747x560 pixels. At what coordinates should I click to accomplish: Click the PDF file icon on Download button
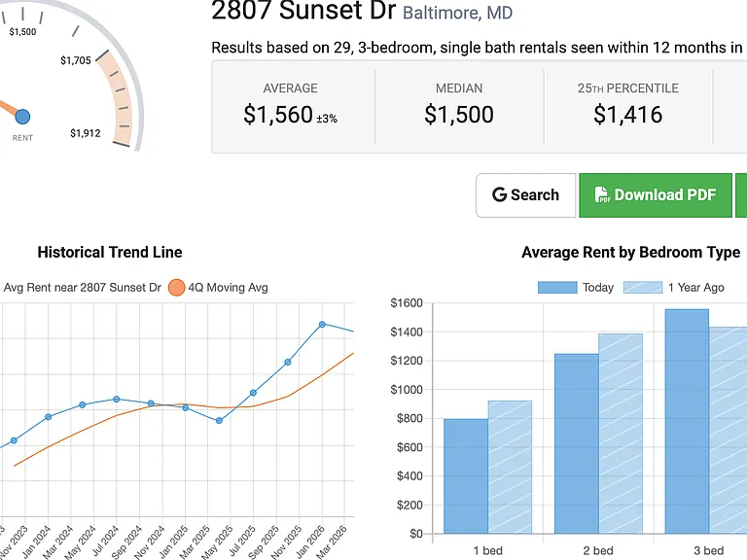[602, 194]
